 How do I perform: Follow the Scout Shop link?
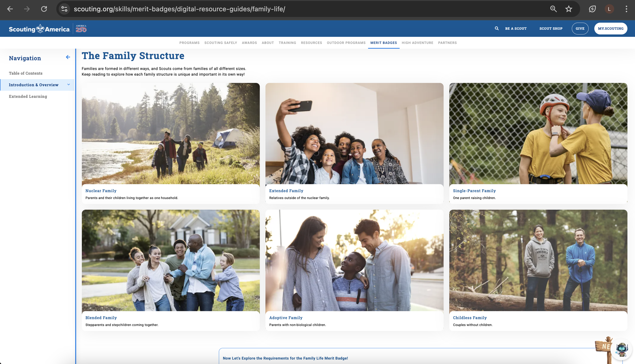click(x=551, y=28)
